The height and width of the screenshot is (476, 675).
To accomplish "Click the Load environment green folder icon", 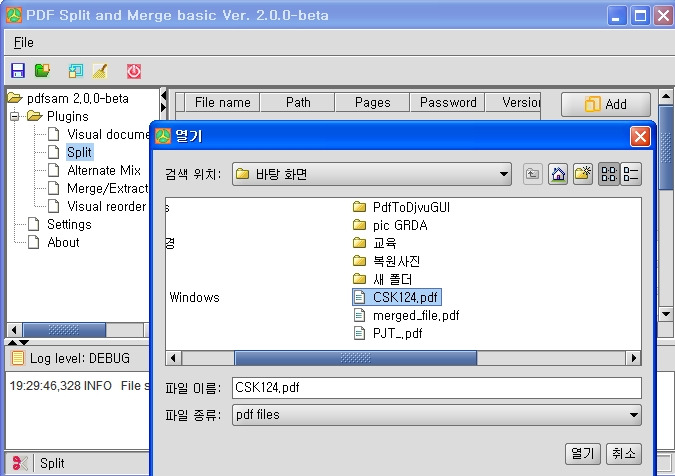I will pyautogui.click(x=42, y=71).
